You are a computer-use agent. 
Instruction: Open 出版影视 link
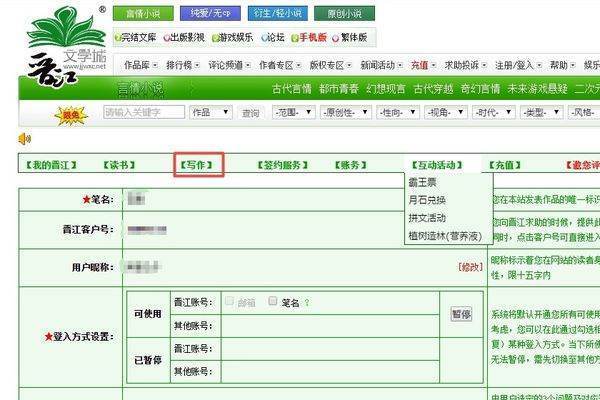pyautogui.click(x=184, y=38)
